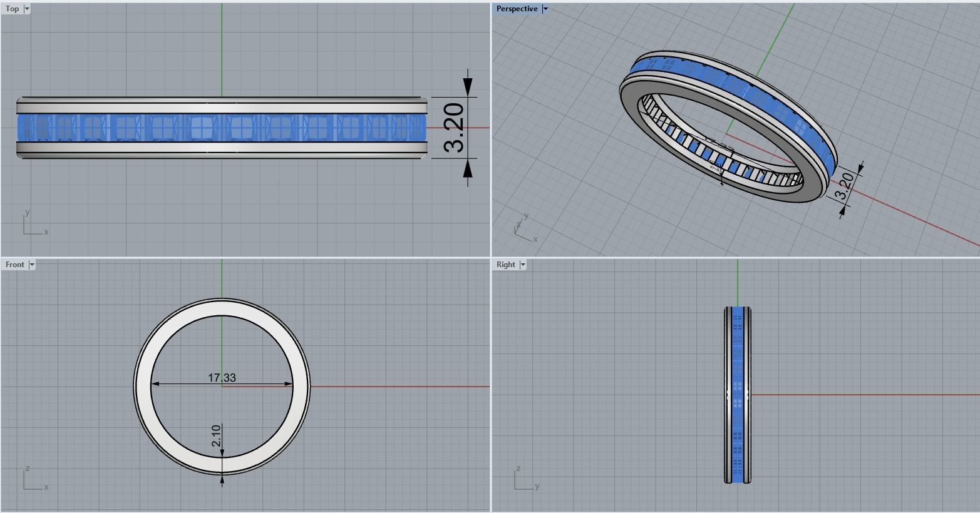980x513 pixels.
Task: Activate the Perspective viewport title label
Action: coord(517,9)
